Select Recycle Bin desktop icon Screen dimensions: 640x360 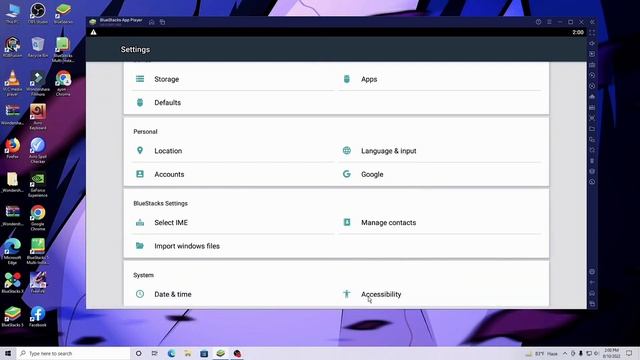(38, 47)
